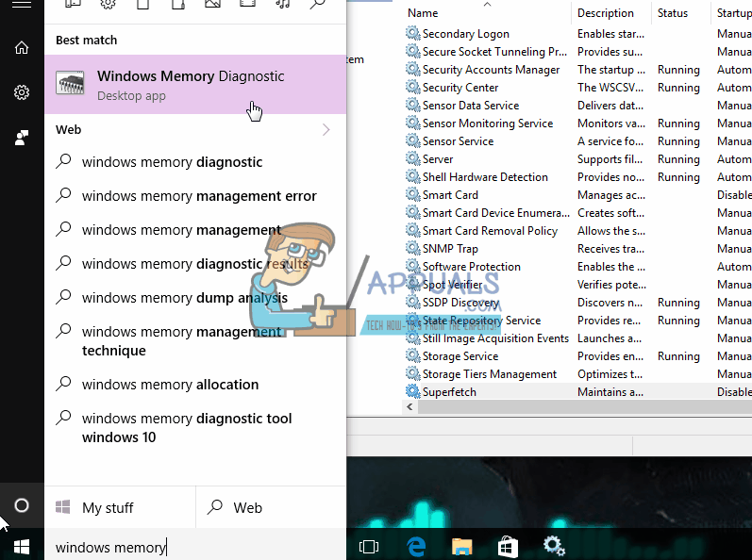Select 'Smart Card Removal Policy' service

coord(577,230)
